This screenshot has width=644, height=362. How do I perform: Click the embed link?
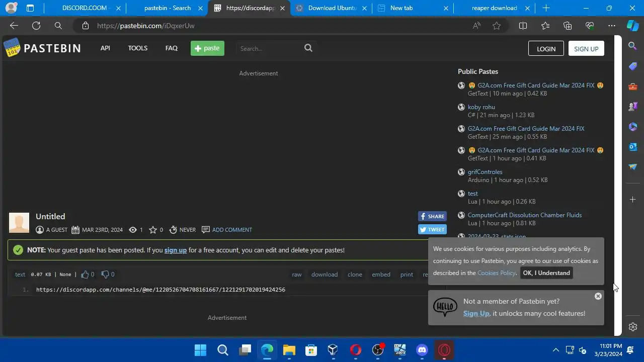pos(381,275)
